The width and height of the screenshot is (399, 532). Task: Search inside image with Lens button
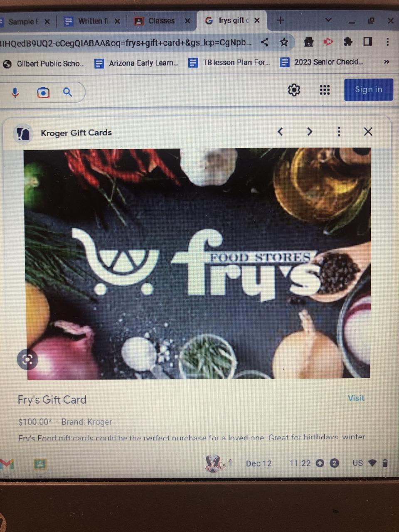point(27,360)
